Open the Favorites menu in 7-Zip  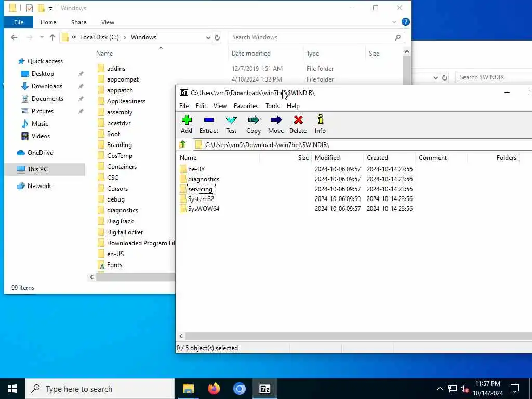pos(246,106)
